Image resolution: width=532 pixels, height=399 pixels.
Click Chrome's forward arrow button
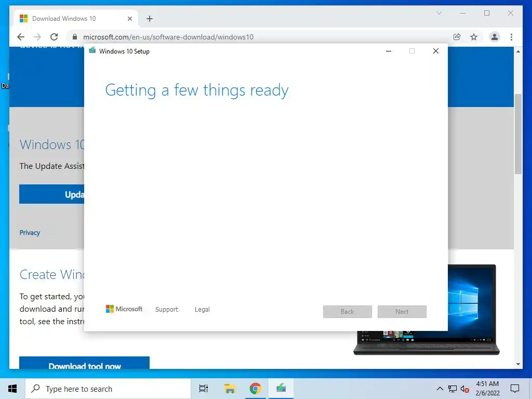(37, 37)
